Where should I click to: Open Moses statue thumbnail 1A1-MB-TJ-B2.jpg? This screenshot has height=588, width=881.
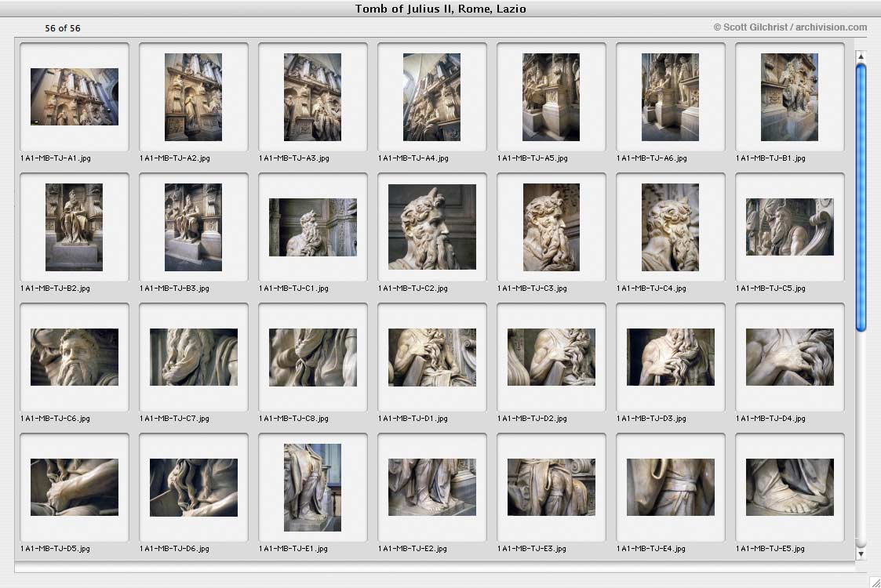click(x=75, y=227)
